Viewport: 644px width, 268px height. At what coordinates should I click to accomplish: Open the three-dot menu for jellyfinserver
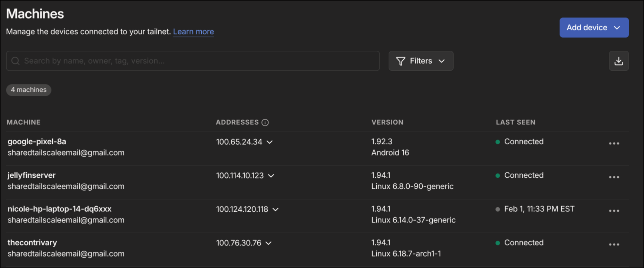click(x=614, y=177)
